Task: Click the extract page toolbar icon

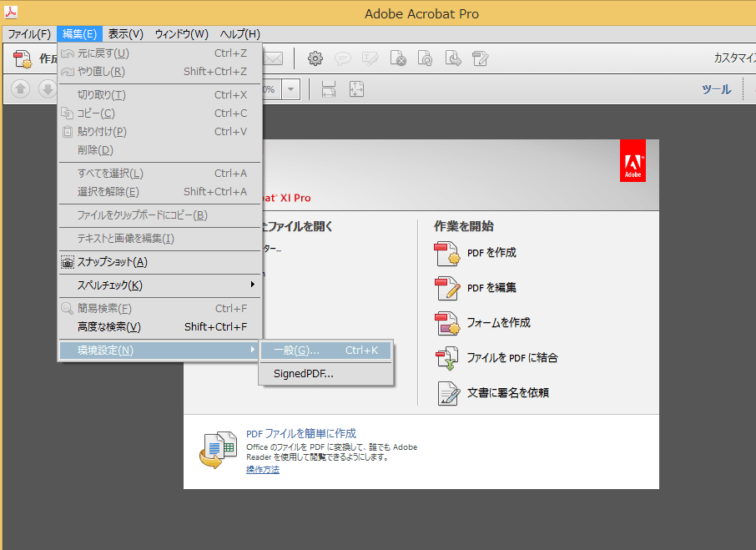Action: 453,58
